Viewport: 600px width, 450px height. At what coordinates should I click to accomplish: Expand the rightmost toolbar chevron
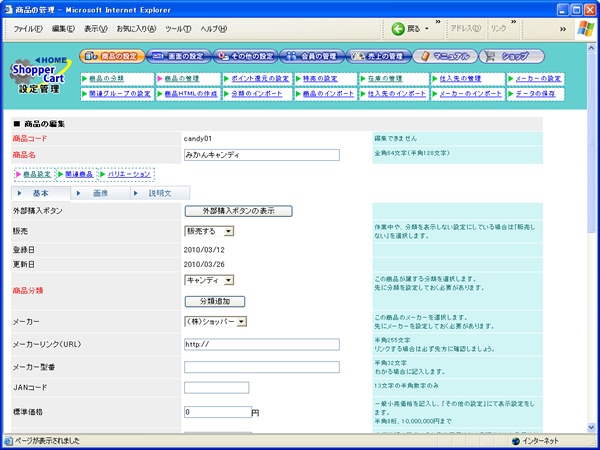point(563,29)
